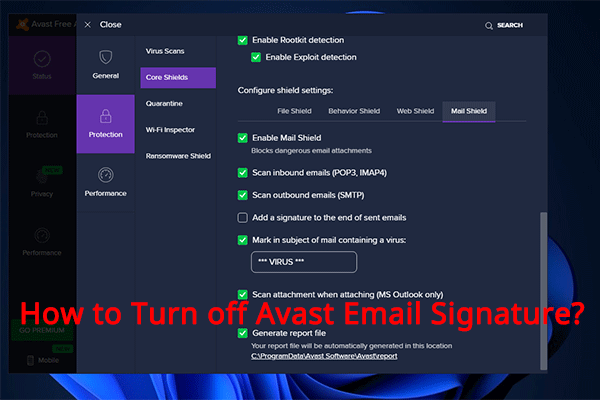Click the Close label
This screenshot has width=600, height=400.
pyautogui.click(x=111, y=25)
